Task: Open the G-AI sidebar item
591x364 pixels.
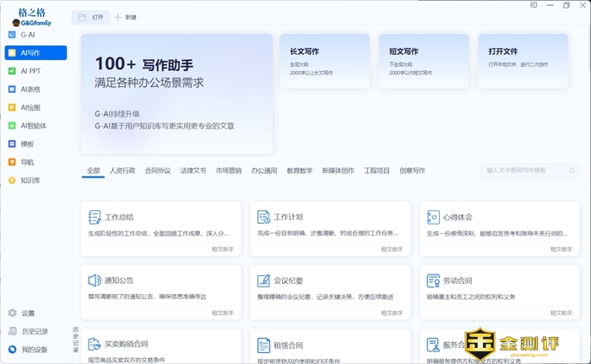Action: (x=28, y=35)
